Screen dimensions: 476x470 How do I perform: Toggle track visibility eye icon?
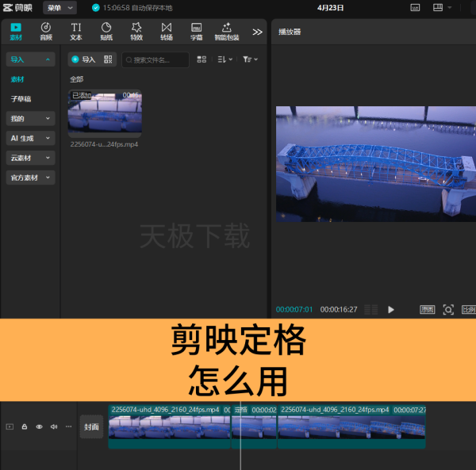pyautogui.click(x=39, y=426)
